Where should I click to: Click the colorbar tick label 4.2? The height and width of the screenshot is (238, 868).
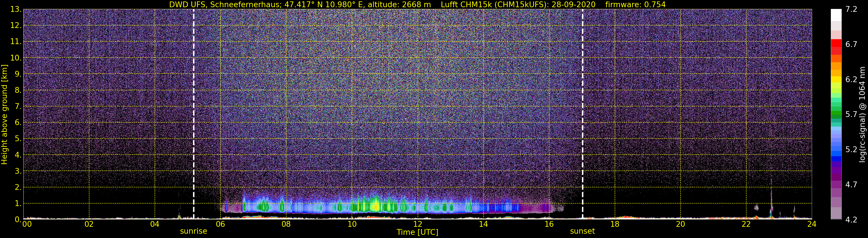pos(851,220)
